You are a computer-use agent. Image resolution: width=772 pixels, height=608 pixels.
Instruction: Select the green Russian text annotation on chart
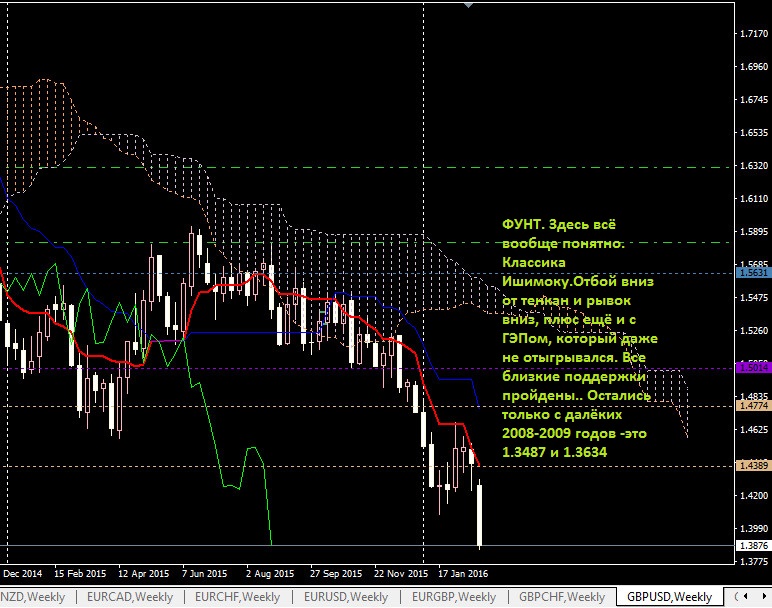(x=580, y=338)
